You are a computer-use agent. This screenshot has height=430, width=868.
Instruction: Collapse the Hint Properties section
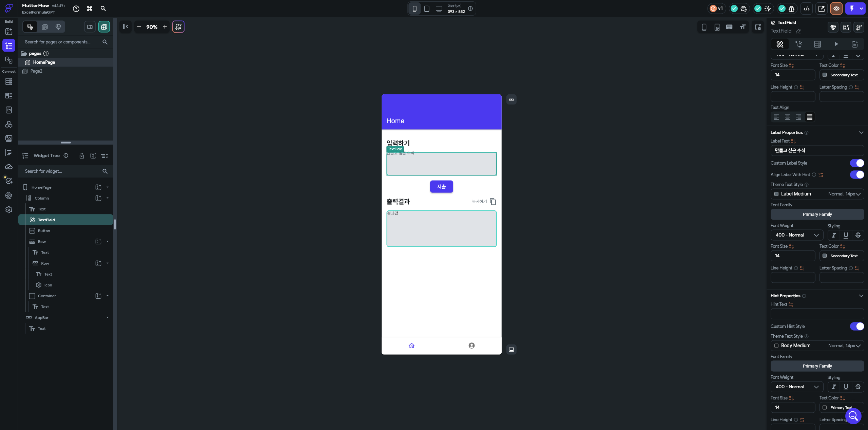tap(861, 296)
